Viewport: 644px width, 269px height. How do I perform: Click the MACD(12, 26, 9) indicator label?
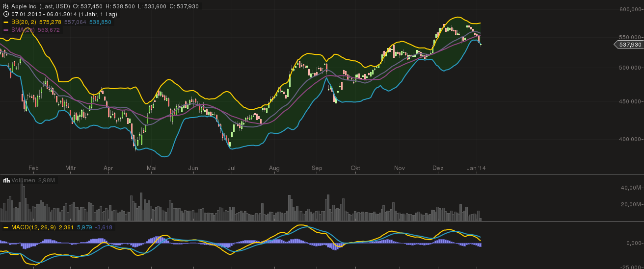33,228
